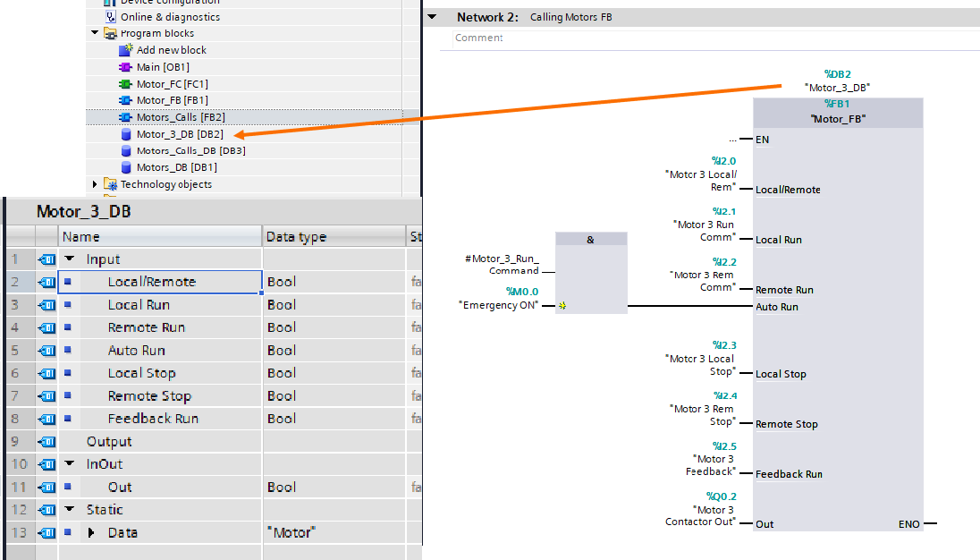The width and height of the screenshot is (980, 560).
Task: Expand the Technology objects node
Action: [95, 183]
